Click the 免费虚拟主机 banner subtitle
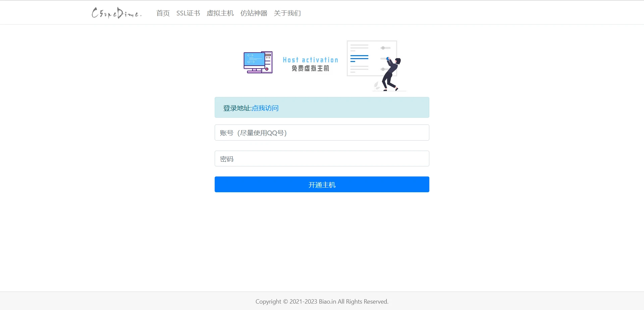Image resolution: width=644 pixels, height=310 pixels. pyautogui.click(x=310, y=68)
